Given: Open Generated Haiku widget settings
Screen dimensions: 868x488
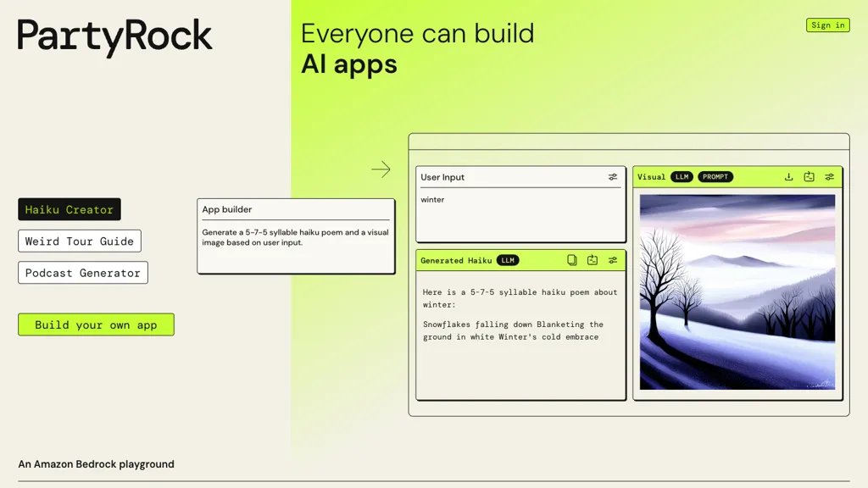Looking at the screenshot, I should point(613,260).
